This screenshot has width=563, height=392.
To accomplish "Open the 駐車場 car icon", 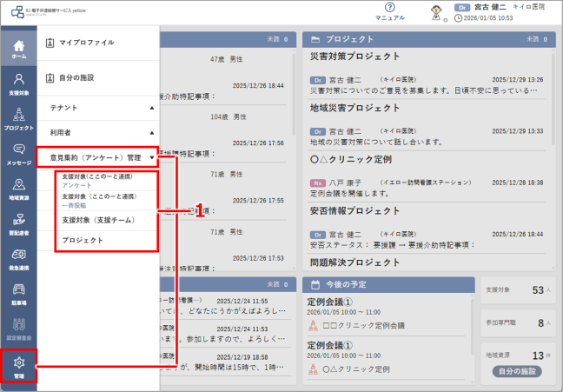I will click(18, 295).
